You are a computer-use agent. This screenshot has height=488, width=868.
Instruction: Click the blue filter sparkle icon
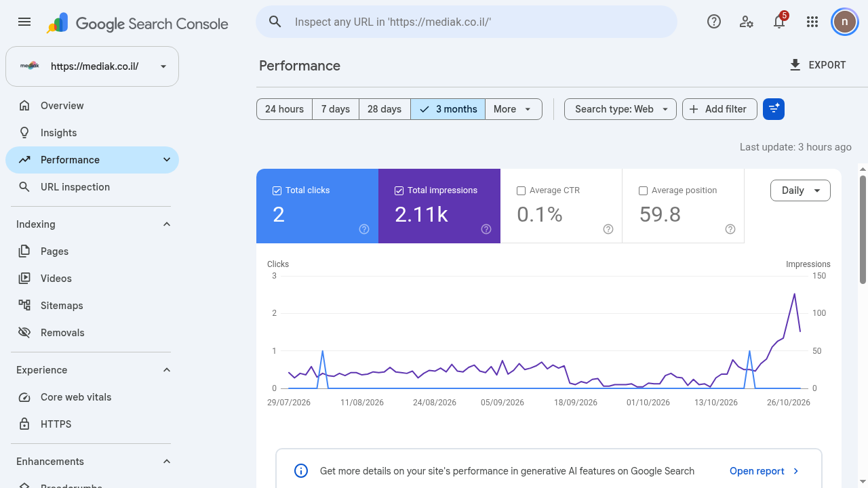(774, 109)
